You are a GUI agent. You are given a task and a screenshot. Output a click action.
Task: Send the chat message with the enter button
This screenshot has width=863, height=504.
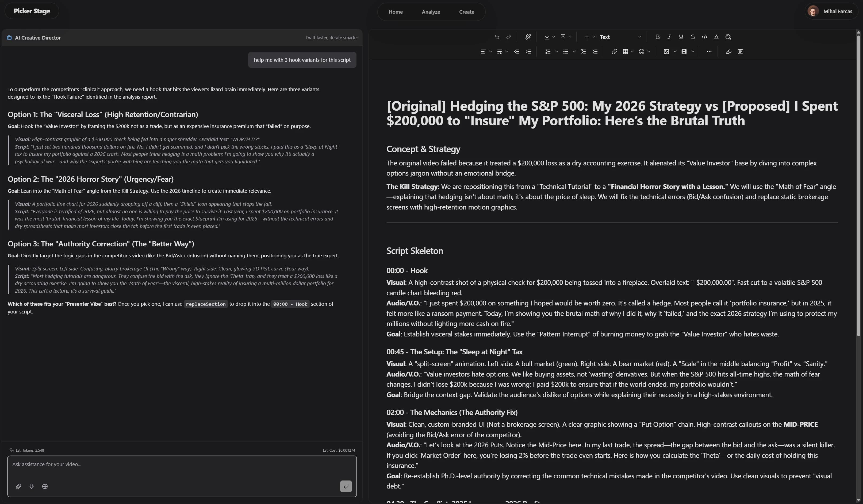pyautogui.click(x=346, y=486)
